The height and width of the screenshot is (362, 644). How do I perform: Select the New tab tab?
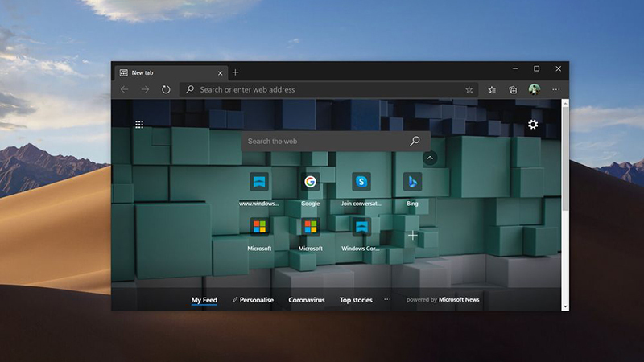click(x=171, y=72)
